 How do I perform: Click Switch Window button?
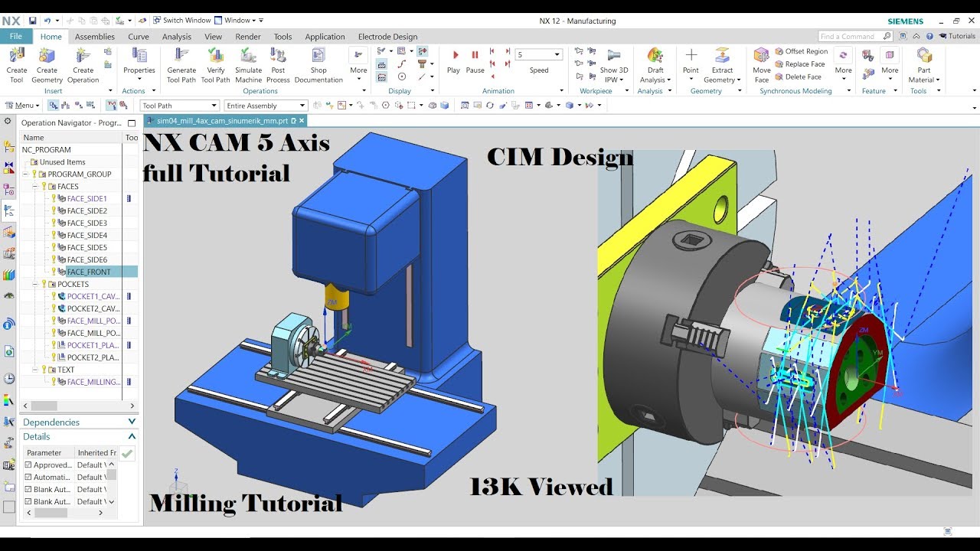coord(181,20)
